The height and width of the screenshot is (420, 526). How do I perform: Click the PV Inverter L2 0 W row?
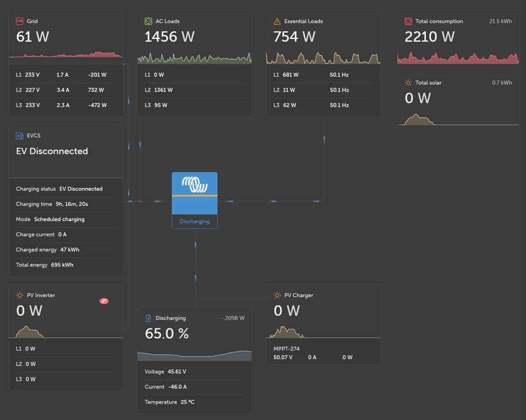coord(66,364)
